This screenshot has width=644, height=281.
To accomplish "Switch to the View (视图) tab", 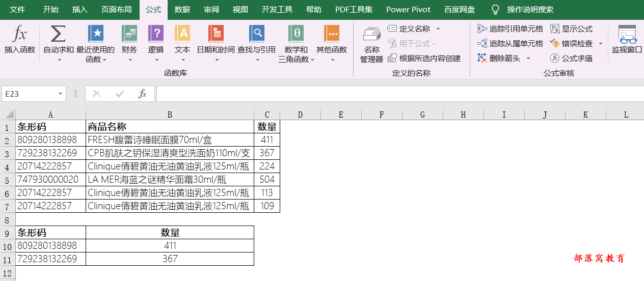I will (x=240, y=10).
